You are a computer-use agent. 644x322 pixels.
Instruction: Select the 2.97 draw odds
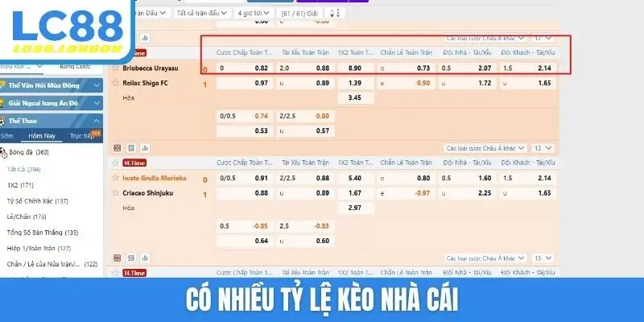(x=355, y=208)
